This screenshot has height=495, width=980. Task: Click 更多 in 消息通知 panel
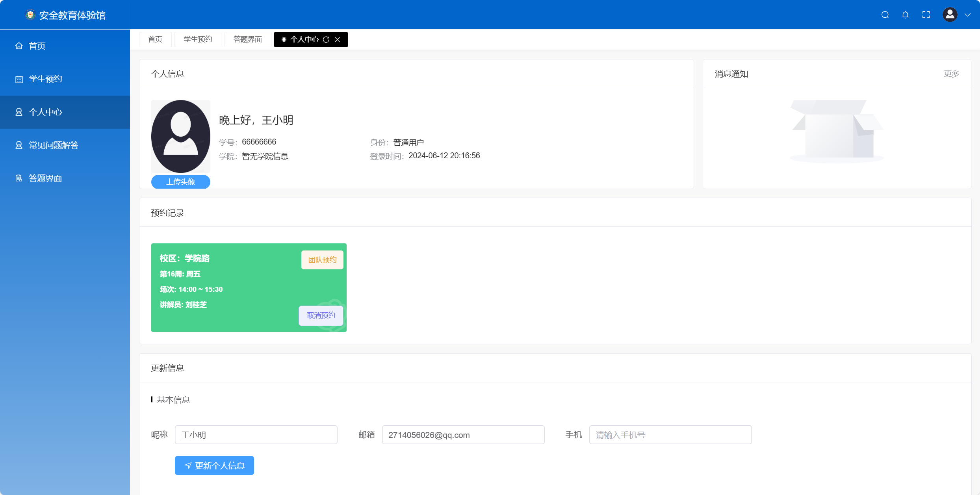point(951,74)
